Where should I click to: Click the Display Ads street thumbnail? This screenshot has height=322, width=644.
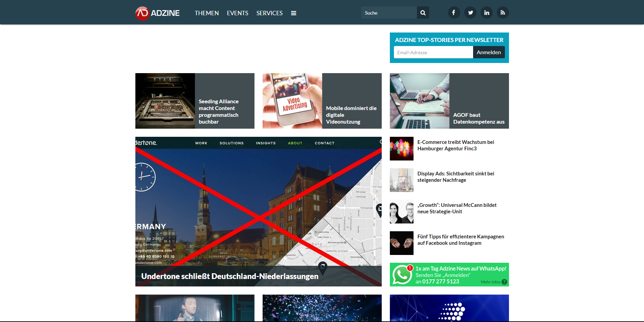pyautogui.click(x=402, y=180)
